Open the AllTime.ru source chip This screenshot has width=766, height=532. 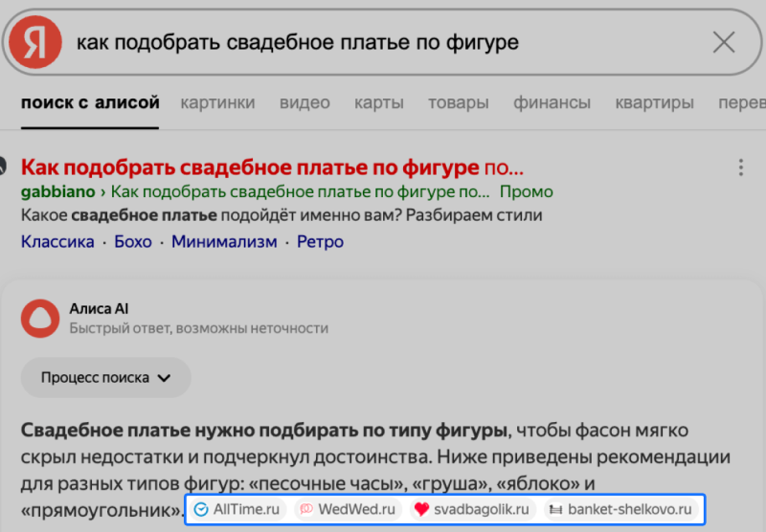(x=237, y=510)
